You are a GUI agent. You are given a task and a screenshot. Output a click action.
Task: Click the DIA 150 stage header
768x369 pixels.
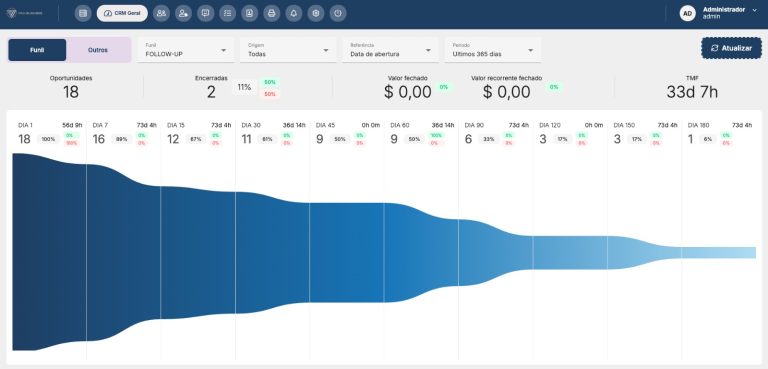pos(624,125)
